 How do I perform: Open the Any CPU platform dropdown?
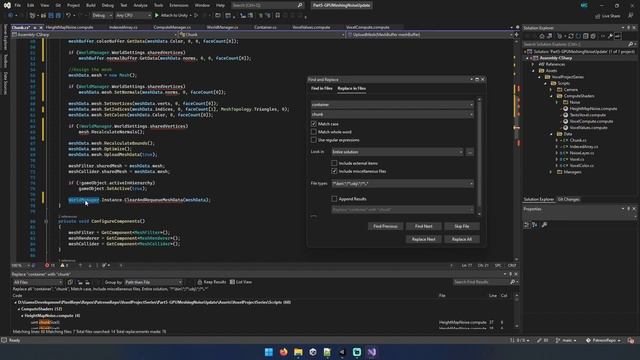pyautogui.click(x=133, y=16)
